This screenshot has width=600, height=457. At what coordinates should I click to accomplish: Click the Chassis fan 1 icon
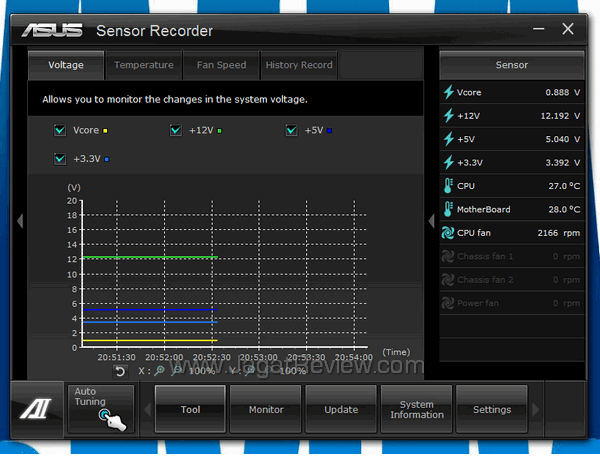pyautogui.click(x=448, y=256)
